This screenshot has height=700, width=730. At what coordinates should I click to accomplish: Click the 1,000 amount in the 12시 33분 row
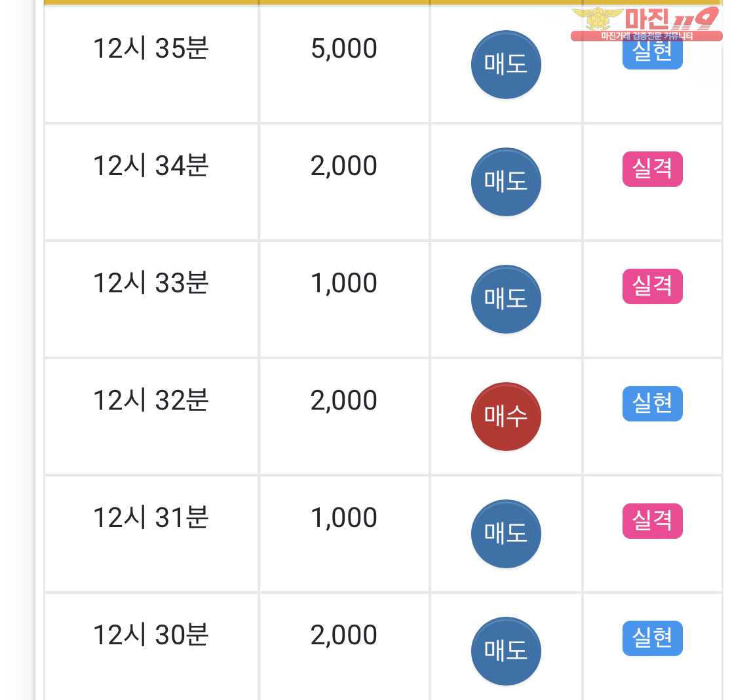tap(344, 283)
